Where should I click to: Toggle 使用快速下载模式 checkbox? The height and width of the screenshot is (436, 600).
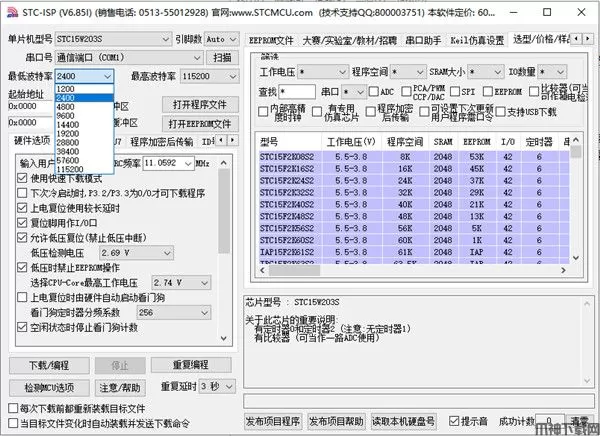(22, 178)
